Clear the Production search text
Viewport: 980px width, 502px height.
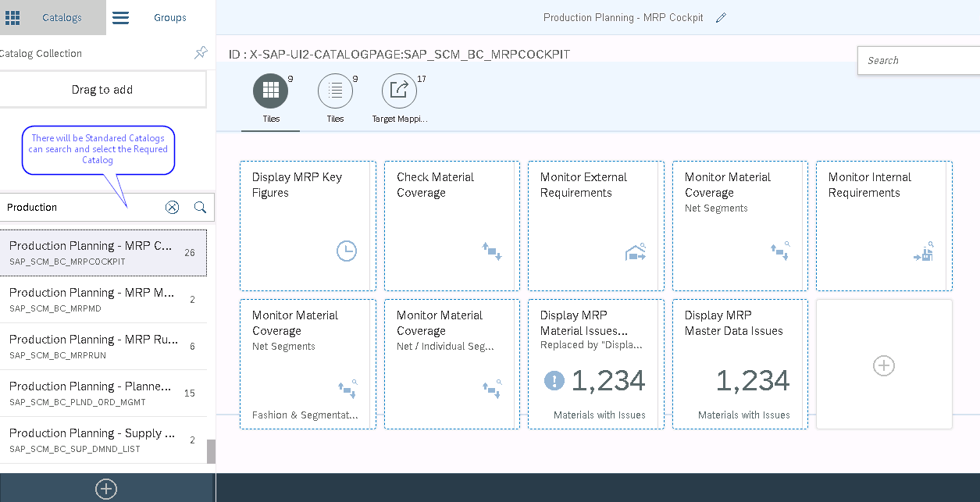tap(173, 207)
